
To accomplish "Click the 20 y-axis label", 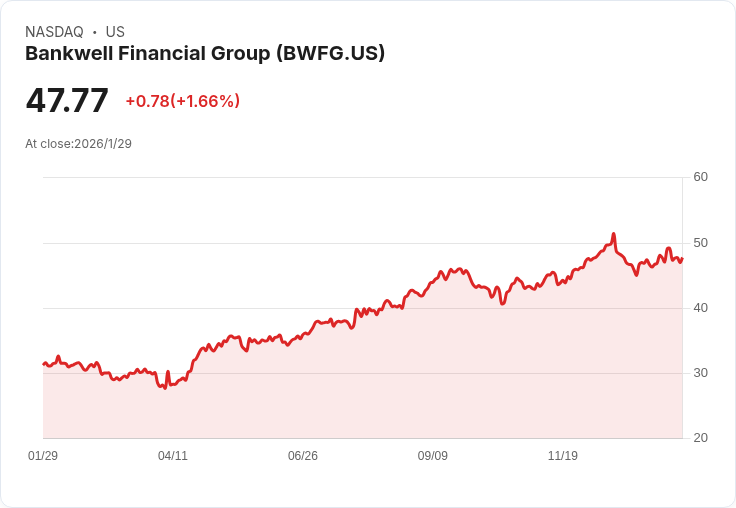I will [700, 438].
